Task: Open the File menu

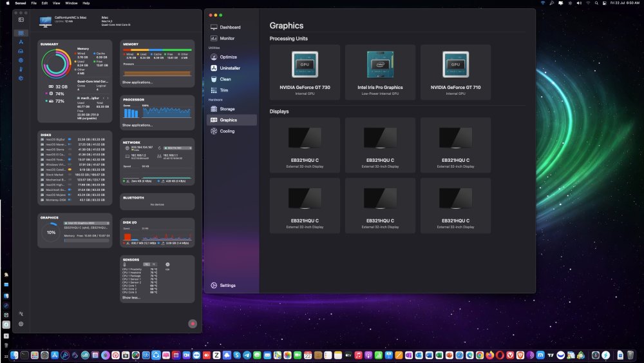Action: point(34,3)
